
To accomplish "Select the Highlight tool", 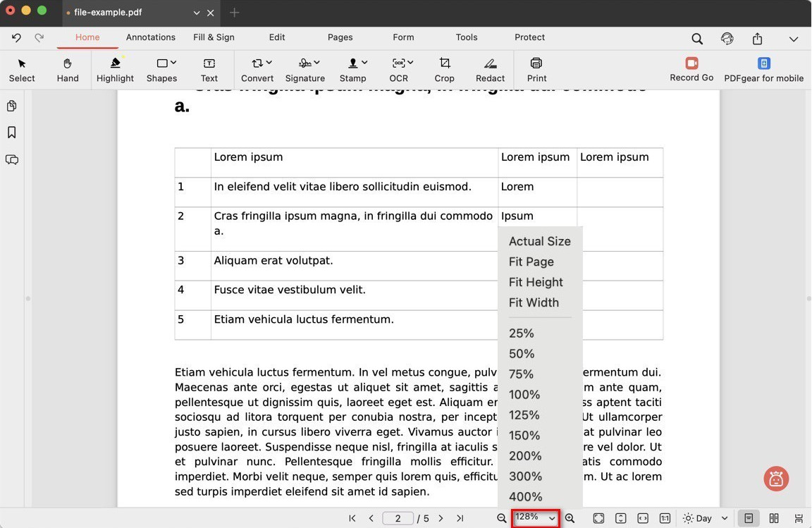I will click(x=115, y=70).
